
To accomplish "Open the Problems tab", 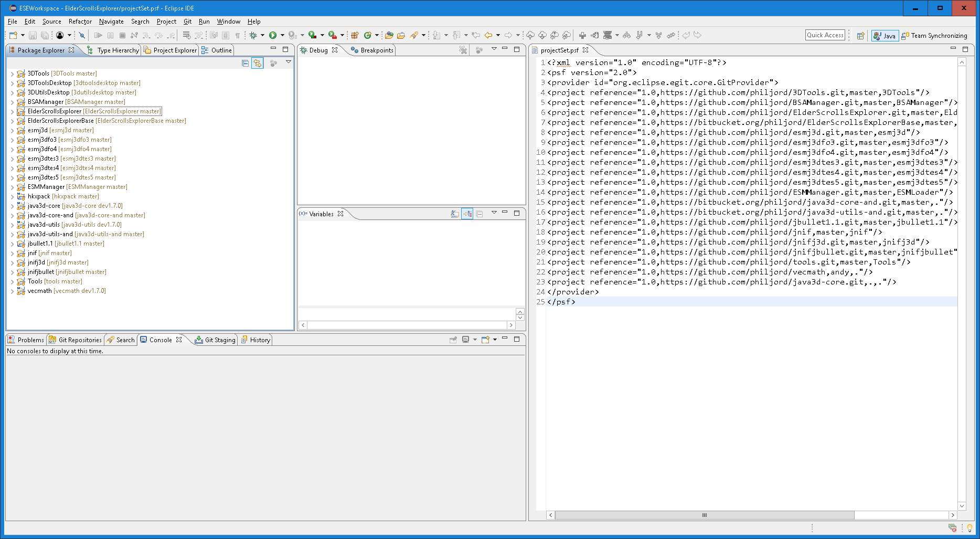I will (x=26, y=340).
